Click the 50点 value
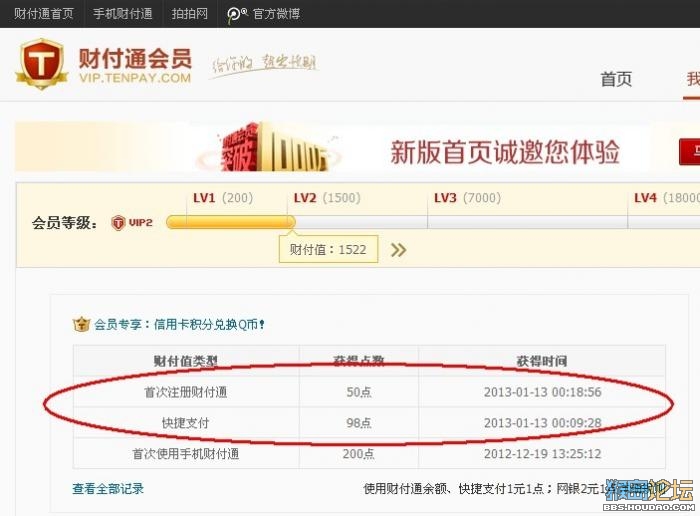The image size is (700, 516). click(359, 392)
